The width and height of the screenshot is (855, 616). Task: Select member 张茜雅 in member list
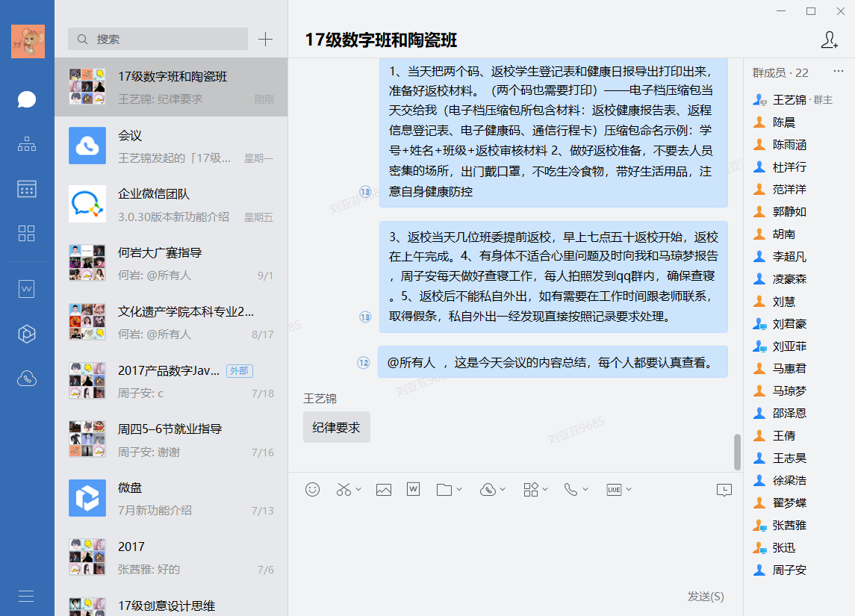pyautogui.click(x=799, y=526)
